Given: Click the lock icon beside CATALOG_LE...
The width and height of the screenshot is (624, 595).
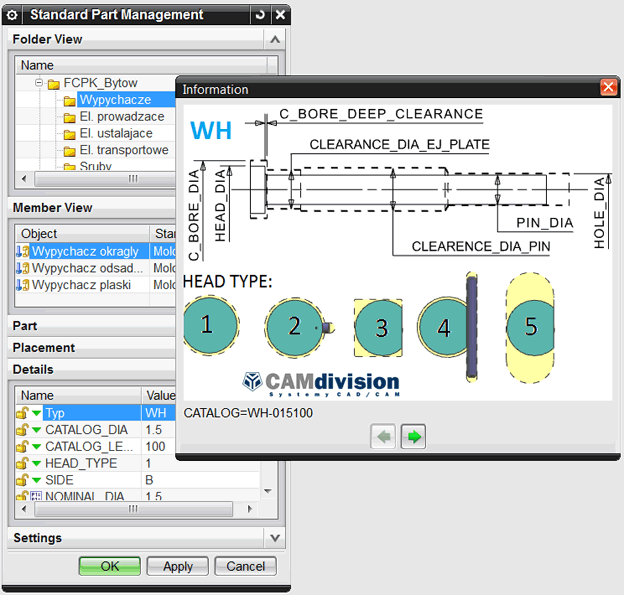Looking at the screenshot, I should click(x=22, y=447).
